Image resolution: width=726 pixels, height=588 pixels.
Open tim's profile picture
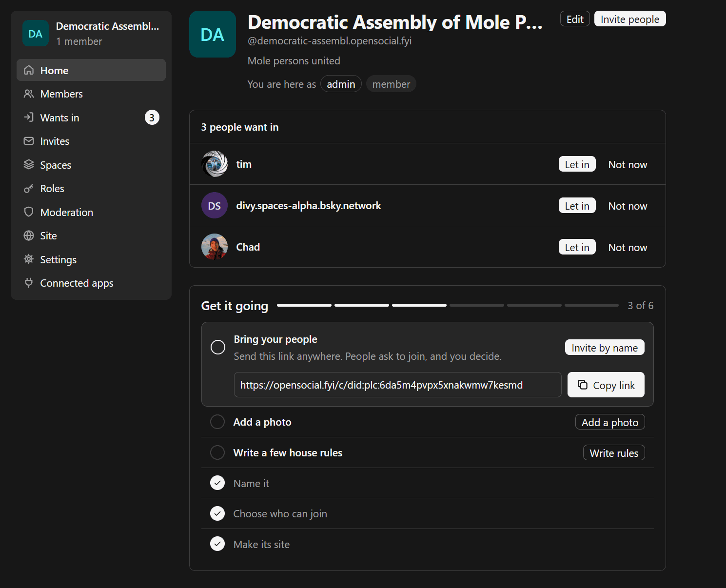click(215, 164)
